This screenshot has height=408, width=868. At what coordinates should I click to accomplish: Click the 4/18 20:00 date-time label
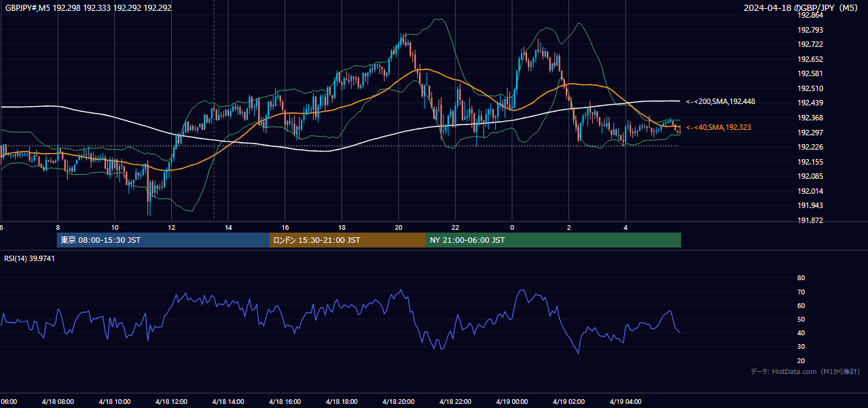398,402
